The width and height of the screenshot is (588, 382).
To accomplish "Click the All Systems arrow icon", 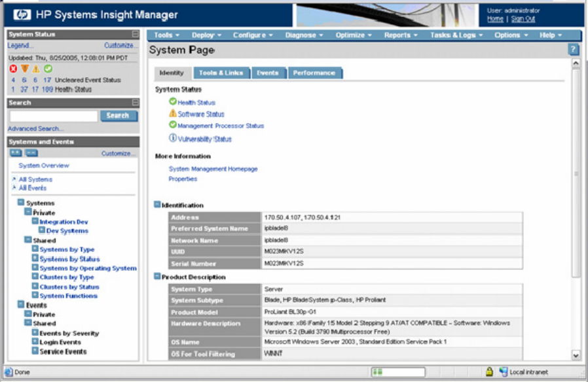I will 14,179.
